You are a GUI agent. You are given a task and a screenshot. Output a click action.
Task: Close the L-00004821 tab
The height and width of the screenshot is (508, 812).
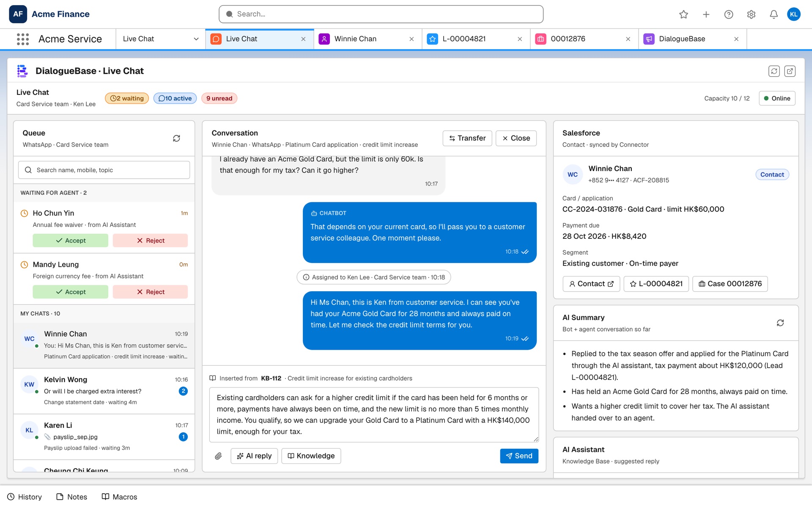[x=520, y=39]
